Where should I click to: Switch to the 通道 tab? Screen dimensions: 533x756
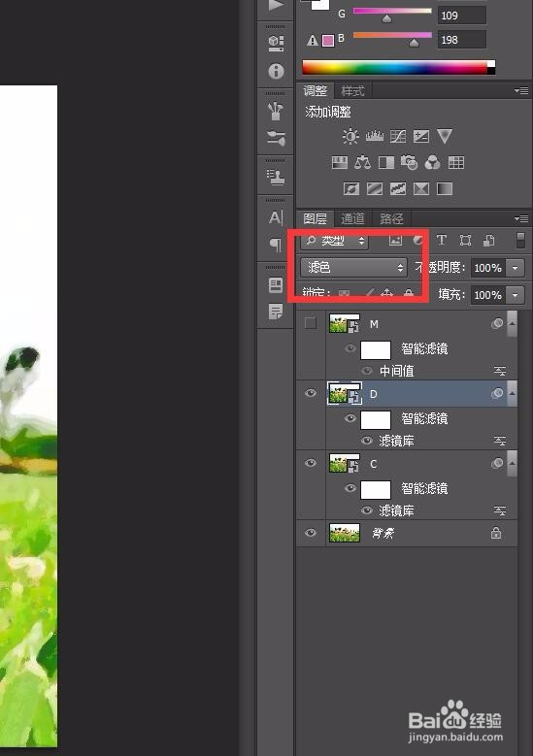coord(352,219)
